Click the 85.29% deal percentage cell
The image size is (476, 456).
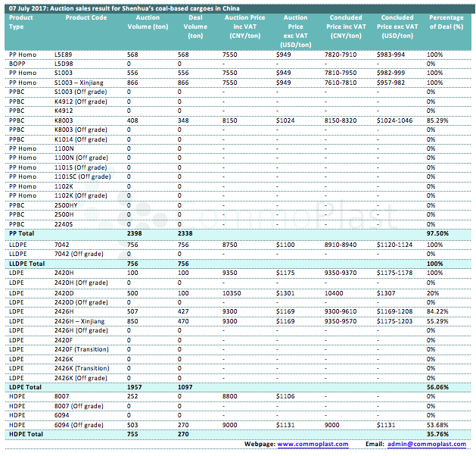(437, 120)
